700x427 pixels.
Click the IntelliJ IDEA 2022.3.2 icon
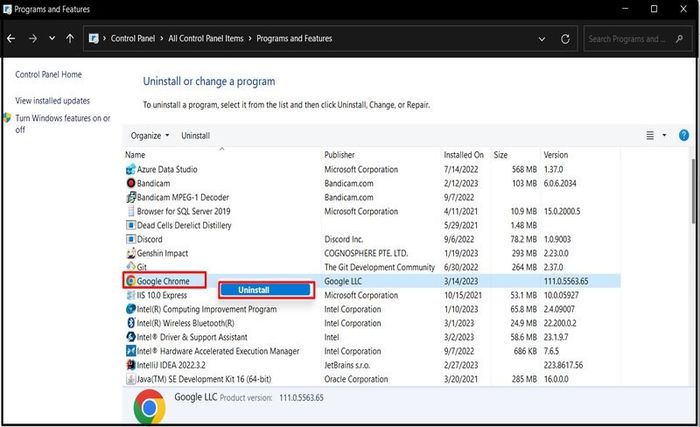pos(131,365)
